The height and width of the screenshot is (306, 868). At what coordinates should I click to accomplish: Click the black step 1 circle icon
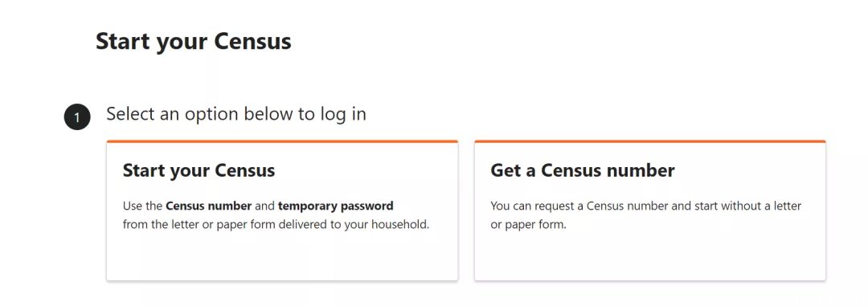(x=77, y=116)
